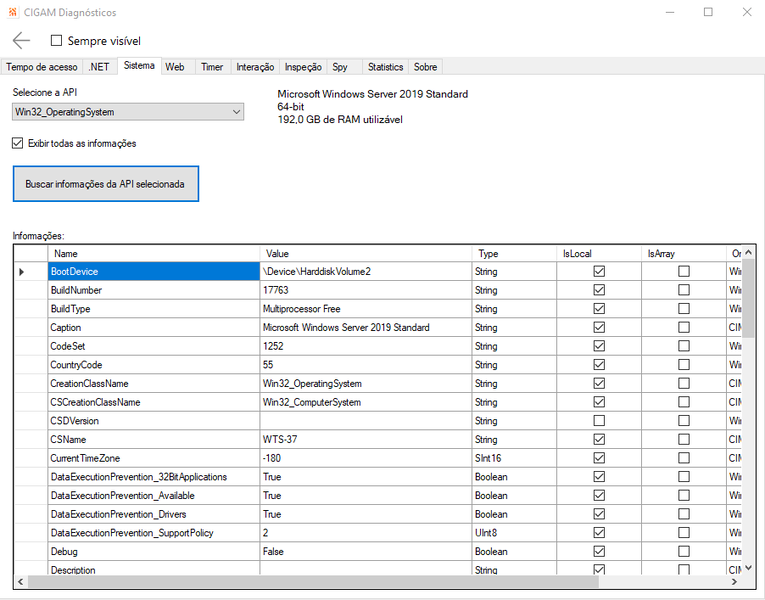Click the IsArray column header

point(684,254)
